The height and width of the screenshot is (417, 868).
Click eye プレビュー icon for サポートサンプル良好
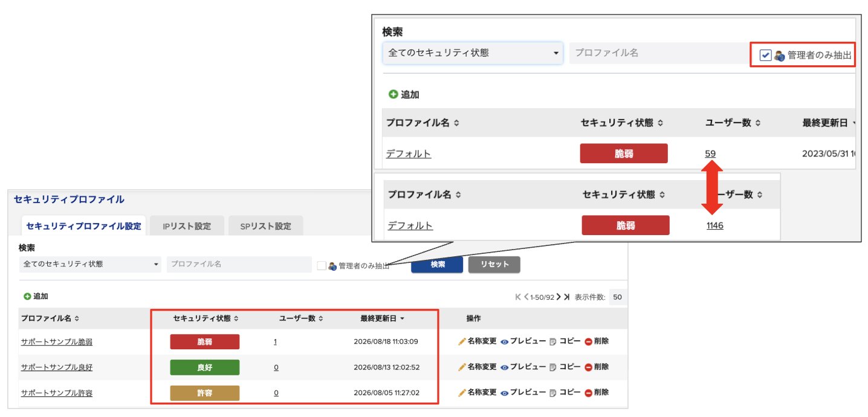504,367
